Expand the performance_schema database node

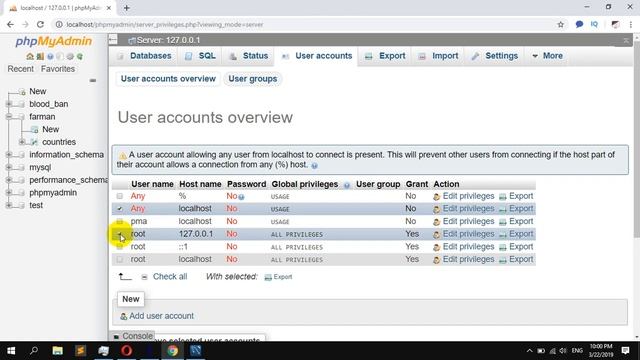(x=9, y=180)
